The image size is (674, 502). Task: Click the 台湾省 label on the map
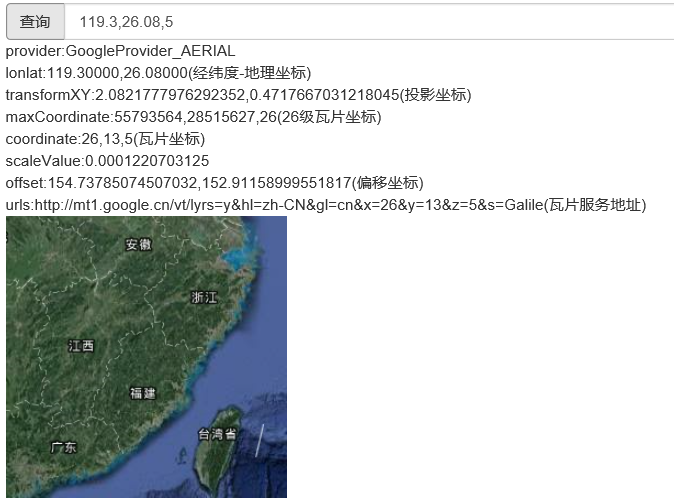click(x=217, y=434)
